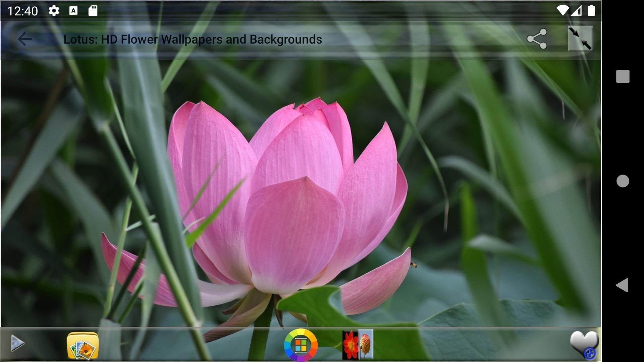This screenshot has height=362, width=644.
Task: Tap the battery indicator icon
Action: 591,11
